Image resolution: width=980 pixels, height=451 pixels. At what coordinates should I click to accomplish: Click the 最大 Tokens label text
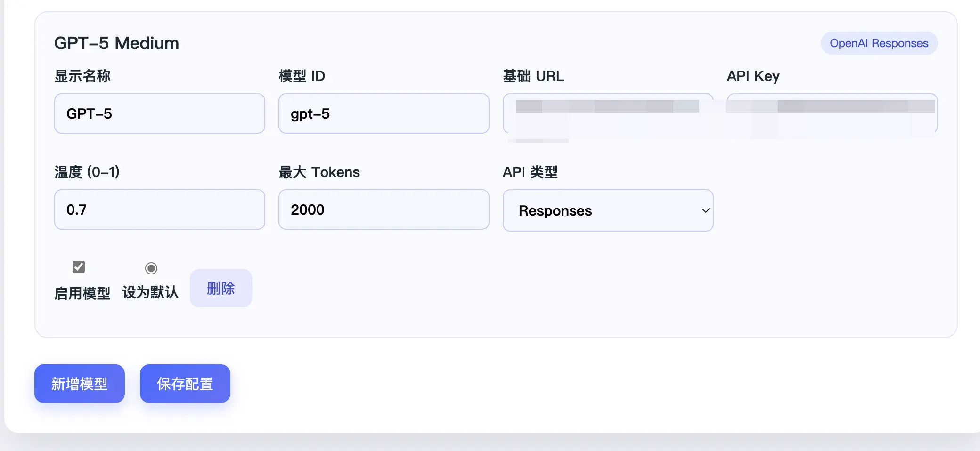319,172
